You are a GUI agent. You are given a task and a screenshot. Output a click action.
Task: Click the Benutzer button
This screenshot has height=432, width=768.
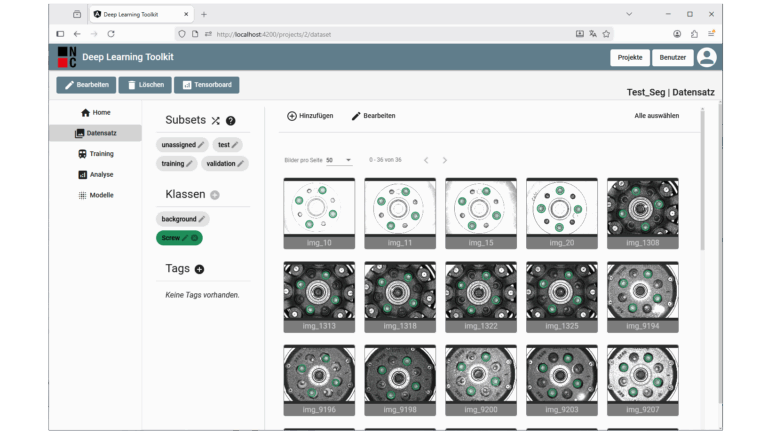672,57
